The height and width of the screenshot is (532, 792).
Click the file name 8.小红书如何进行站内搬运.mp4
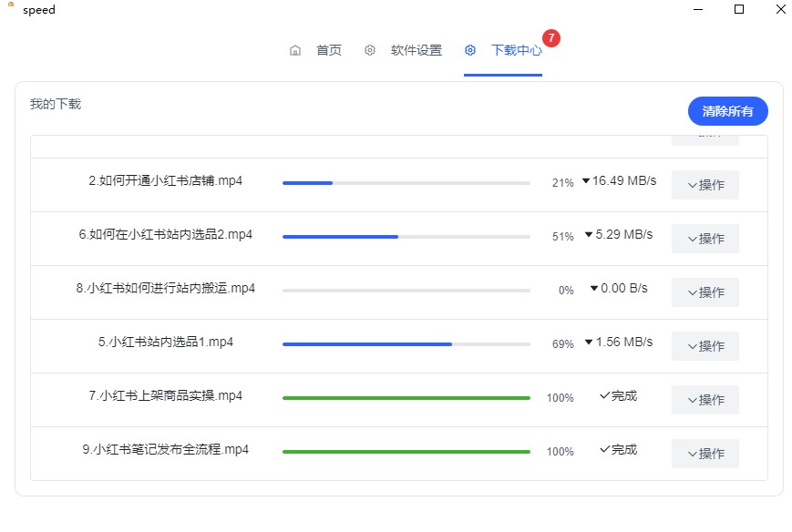pyautogui.click(x=165, y=289)
